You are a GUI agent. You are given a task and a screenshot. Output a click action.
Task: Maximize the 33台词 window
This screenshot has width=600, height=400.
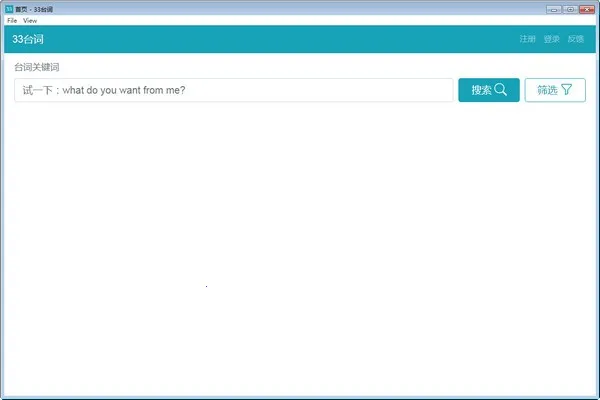[x=569, y=8]
